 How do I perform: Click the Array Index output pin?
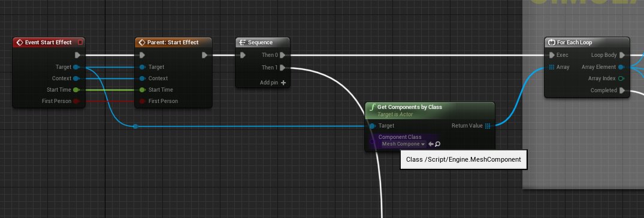621,78
